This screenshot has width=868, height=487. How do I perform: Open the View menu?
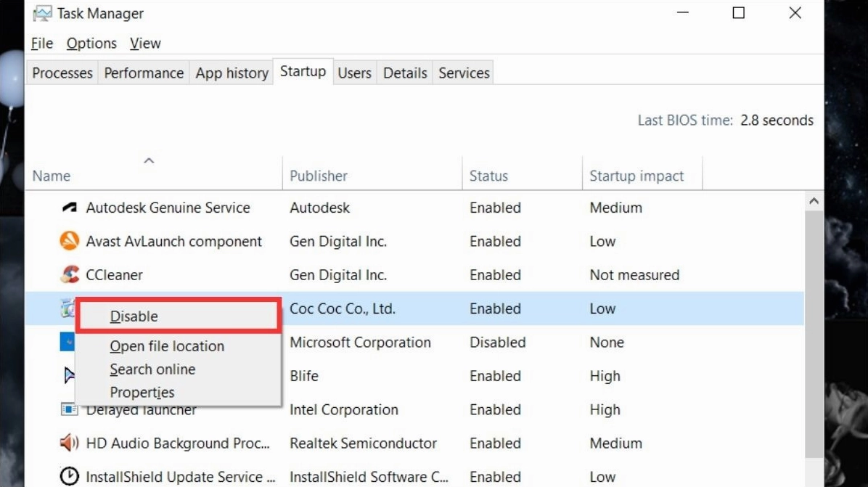(x=144, y=43)
